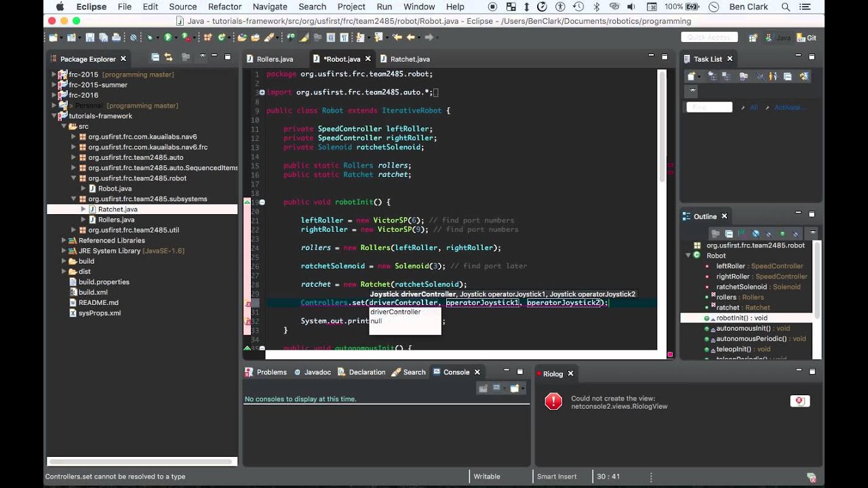Collapse the src folder node
Viewport: 868px width, 488px height.
pos(64,126)
